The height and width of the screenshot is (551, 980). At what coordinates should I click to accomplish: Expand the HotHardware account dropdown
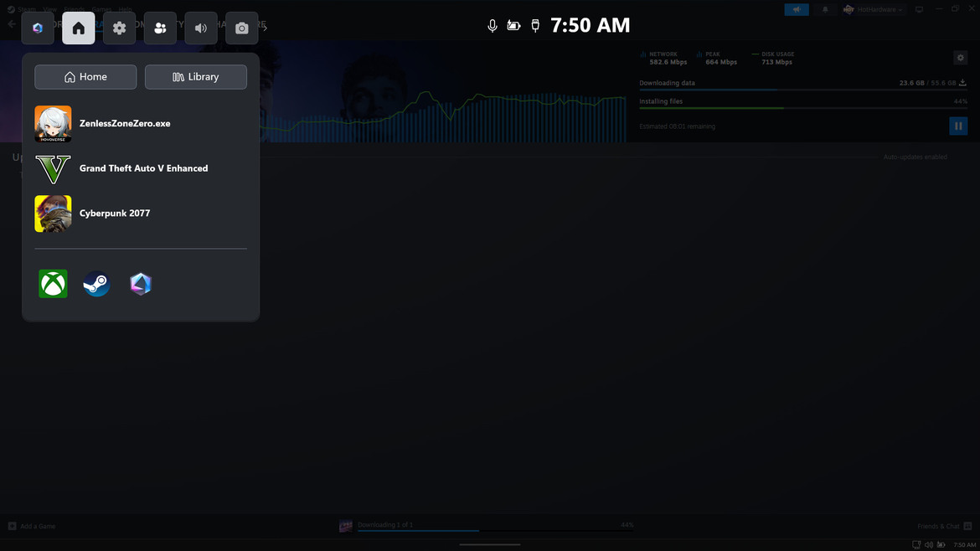click(874, 10)
